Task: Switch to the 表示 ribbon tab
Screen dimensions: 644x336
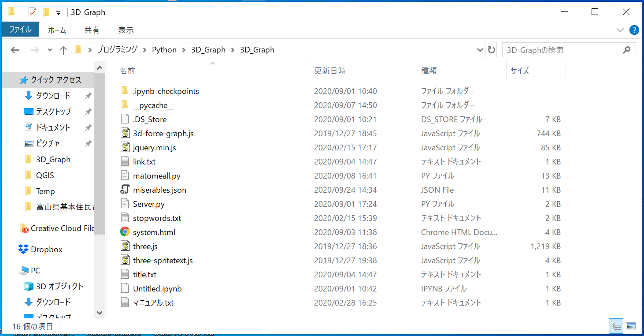Action: point(126,30)
